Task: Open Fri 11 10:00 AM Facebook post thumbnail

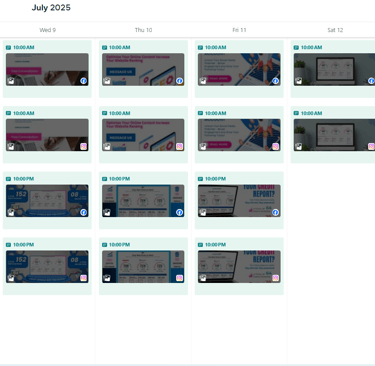Action: pyautogui.click(x=239, y=69)
